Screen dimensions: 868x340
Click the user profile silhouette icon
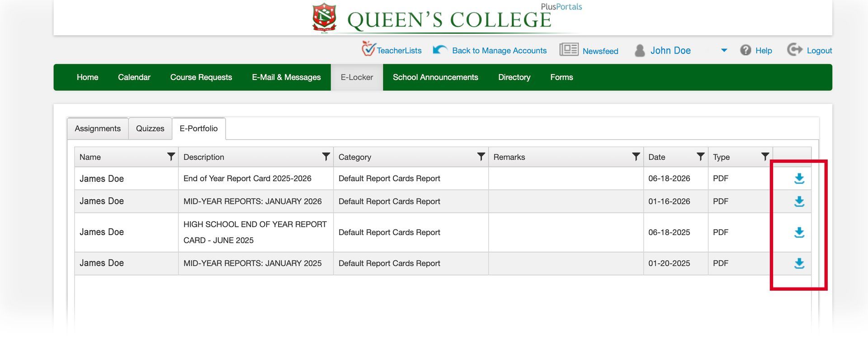[639, 50]
